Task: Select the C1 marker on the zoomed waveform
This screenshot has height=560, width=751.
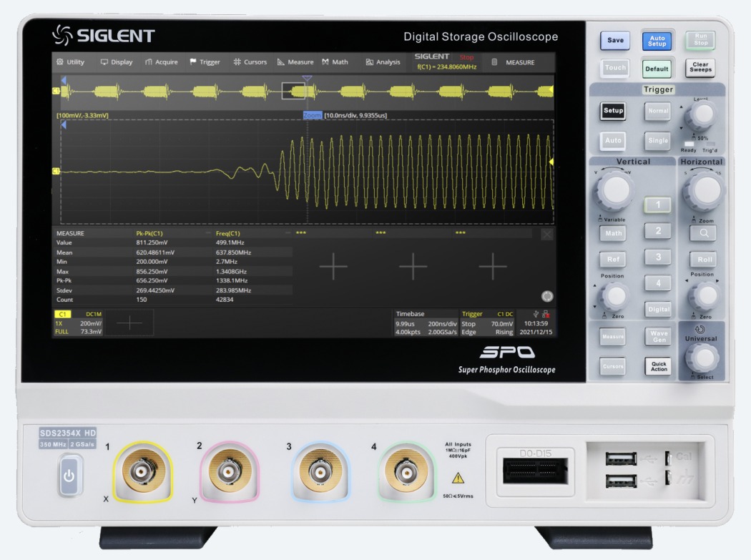Action: click(x=56, y=171)
